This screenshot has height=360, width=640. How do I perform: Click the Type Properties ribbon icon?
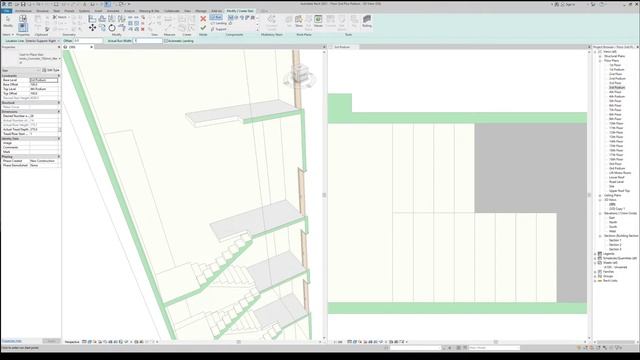click(23, 18)
